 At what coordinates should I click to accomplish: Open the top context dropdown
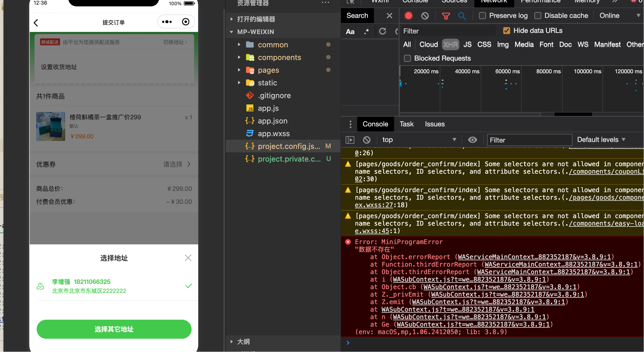click(419, 140)
